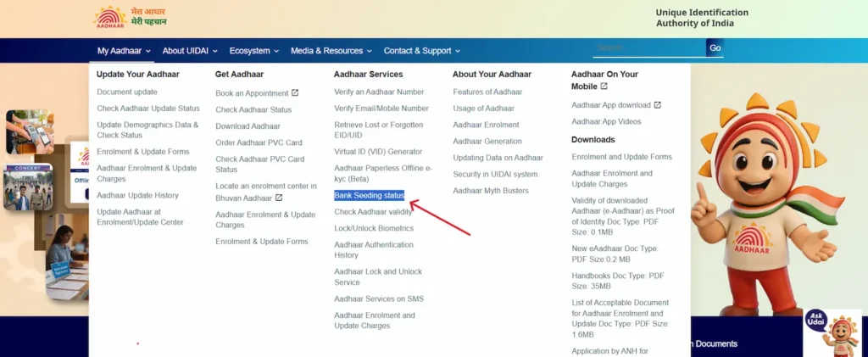Open Locate an enrolment center in Bhuvan Aadhaar
The width and height of the screenshot is (868, 357).
tap(266, 192)
